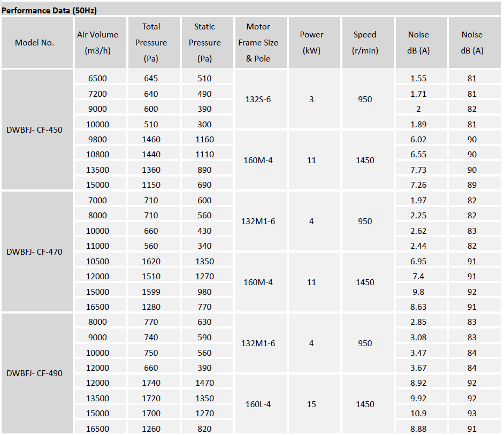Viewport: 504px width, 435px height.
Task: Click the Performance Data (50Hz) title
Action: click(x=49, y=10)
